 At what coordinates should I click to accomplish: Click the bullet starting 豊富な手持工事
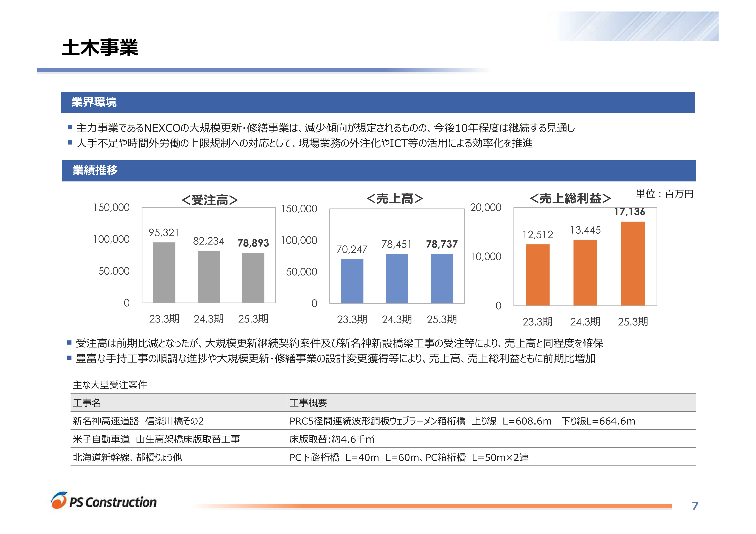(336, 358)
